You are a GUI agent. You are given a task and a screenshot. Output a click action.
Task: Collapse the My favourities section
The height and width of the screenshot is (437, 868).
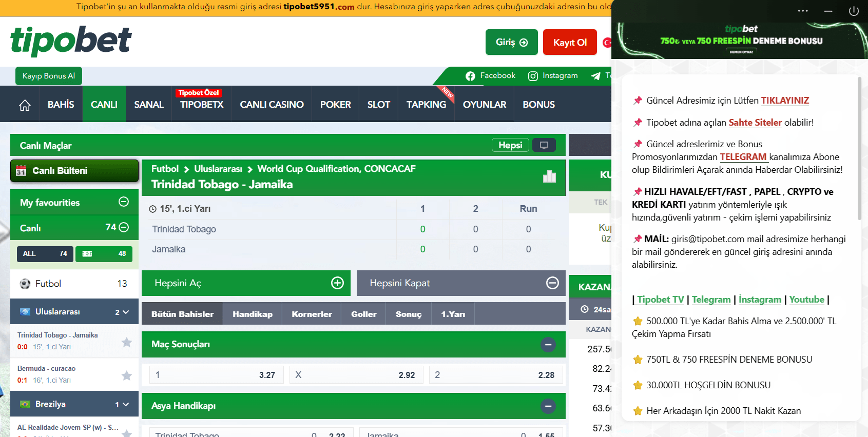[x=124, y=202]
